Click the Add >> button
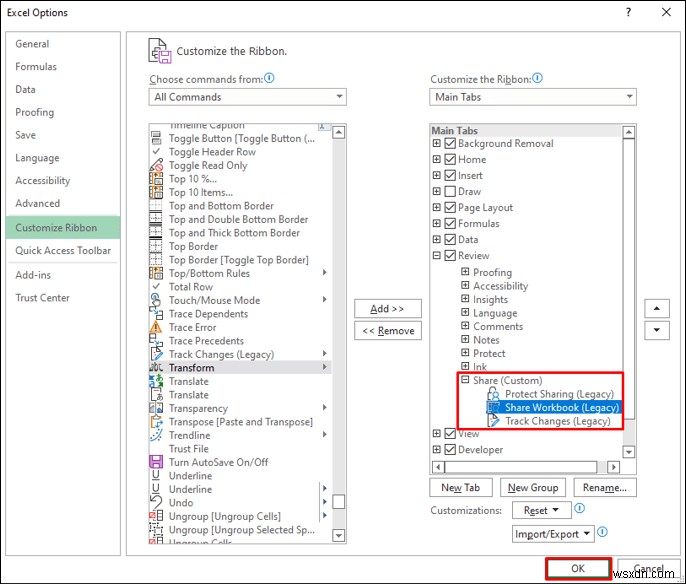The width and height of the screenshot is (686, 584). point(388,309)
